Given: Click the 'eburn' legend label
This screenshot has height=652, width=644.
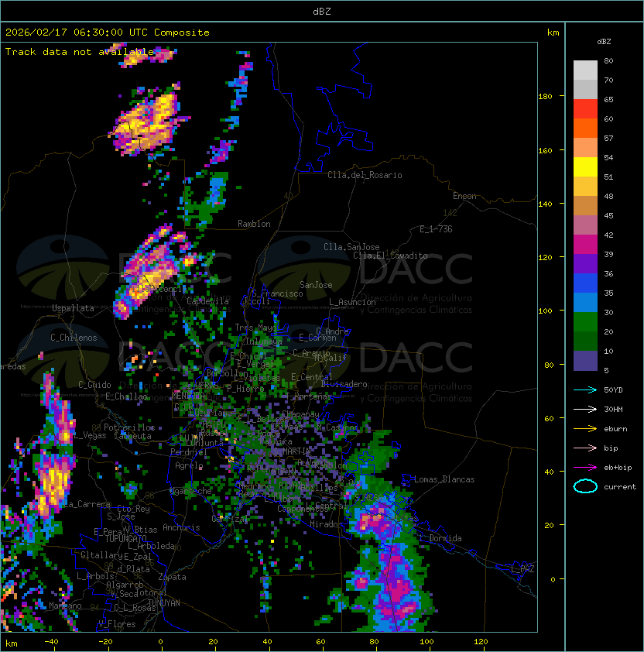Looking at the screenshot, I should 615,428.
